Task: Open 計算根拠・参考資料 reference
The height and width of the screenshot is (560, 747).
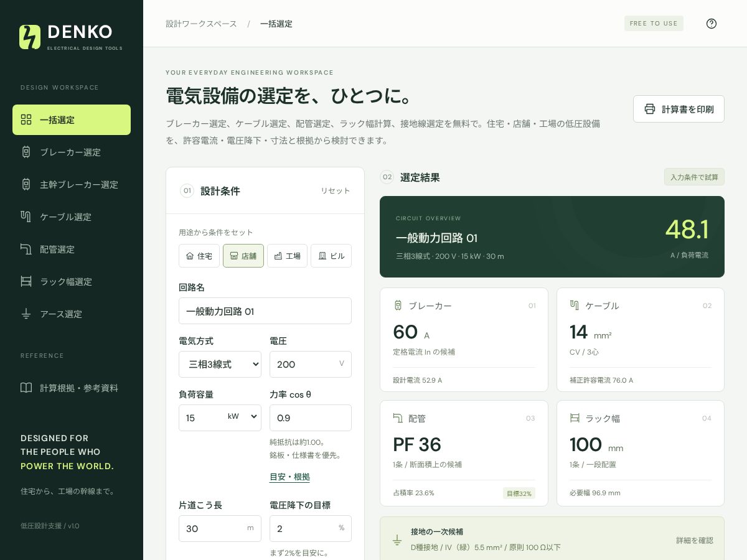Action: 72,388
